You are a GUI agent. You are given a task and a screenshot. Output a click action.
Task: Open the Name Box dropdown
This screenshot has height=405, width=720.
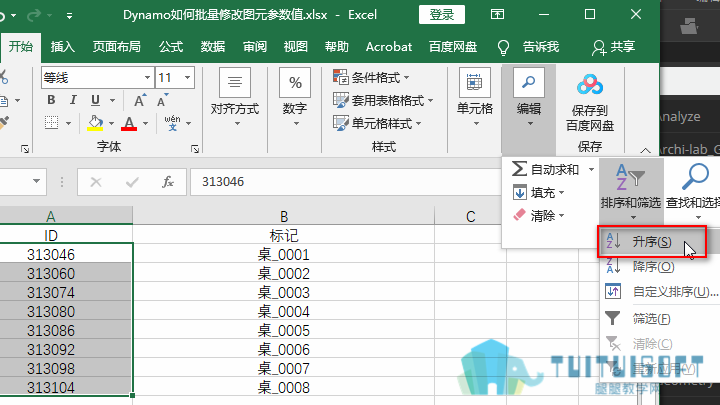point(36,181)
